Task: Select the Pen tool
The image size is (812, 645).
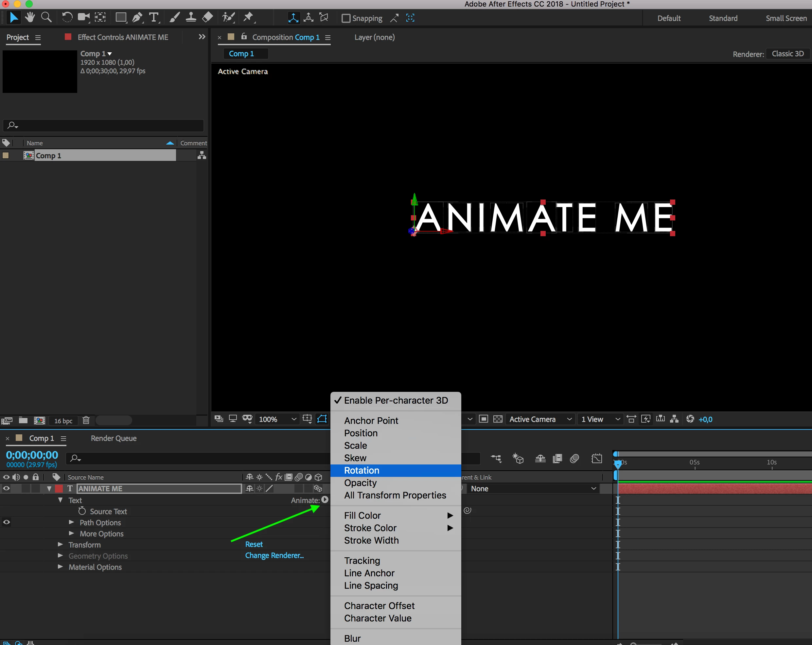Action: (137, 17)
